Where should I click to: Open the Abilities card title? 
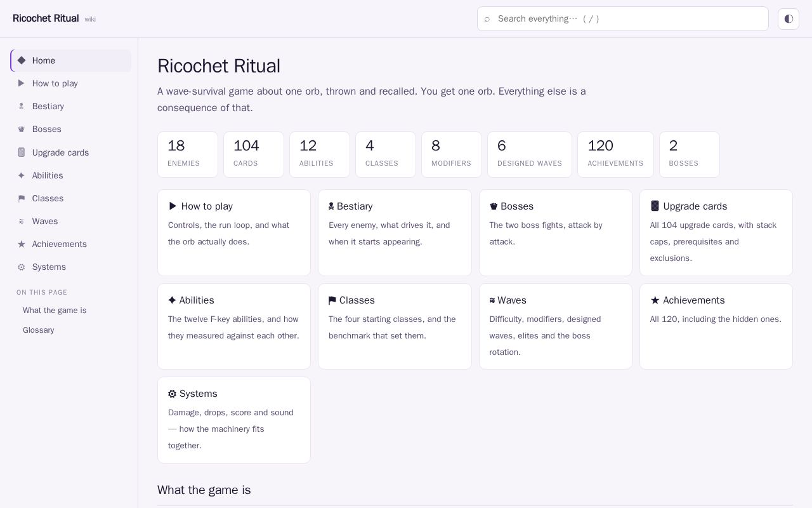(191, 300)
